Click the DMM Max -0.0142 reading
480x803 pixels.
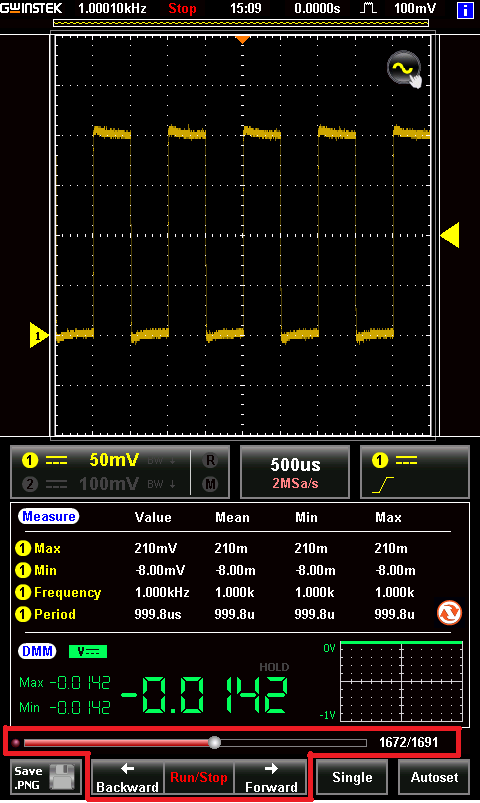65,683
